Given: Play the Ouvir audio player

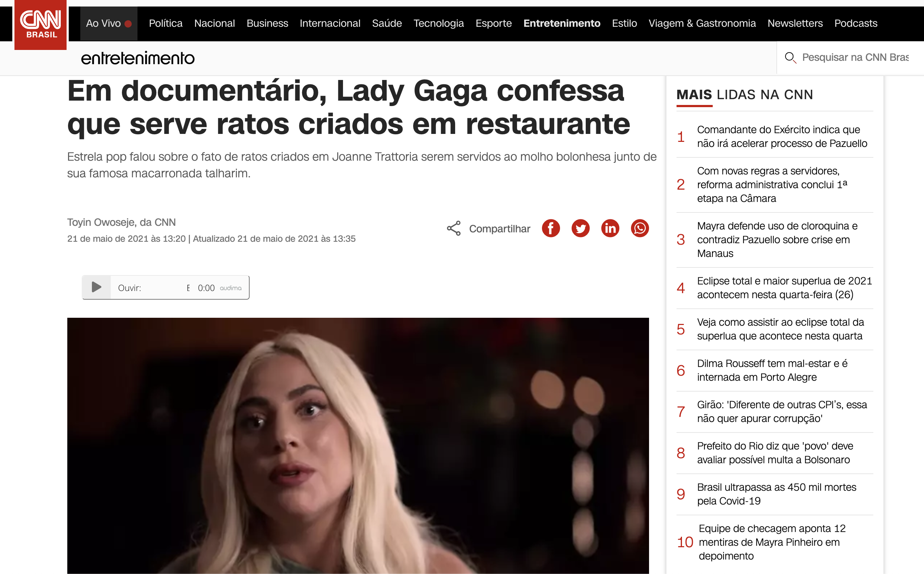Looking at the screenshot, I should tap(96, 287).
